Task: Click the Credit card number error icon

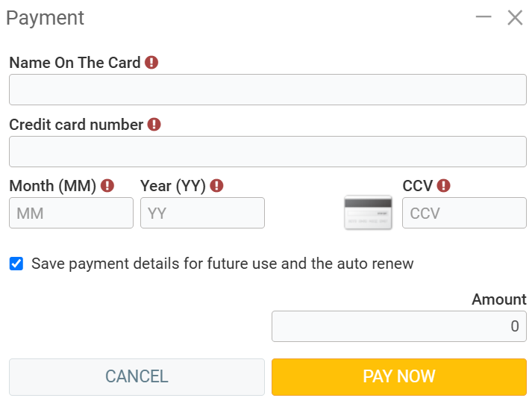Action: [154, 125]
